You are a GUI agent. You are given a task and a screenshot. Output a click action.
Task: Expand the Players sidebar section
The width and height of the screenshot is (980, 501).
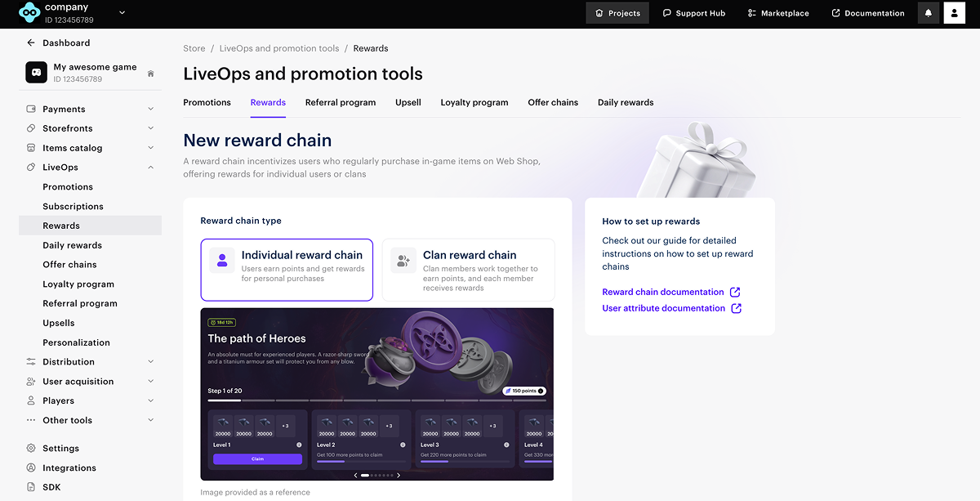150,400
